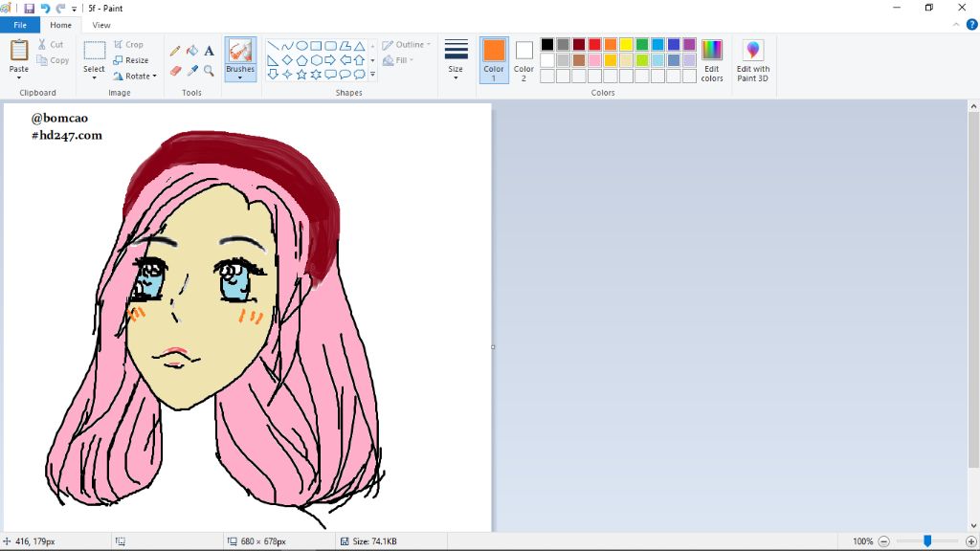This screenshot has width=980, height=551.
Task: Click the zoom in plus button
Action: click(x=971, y=541)
